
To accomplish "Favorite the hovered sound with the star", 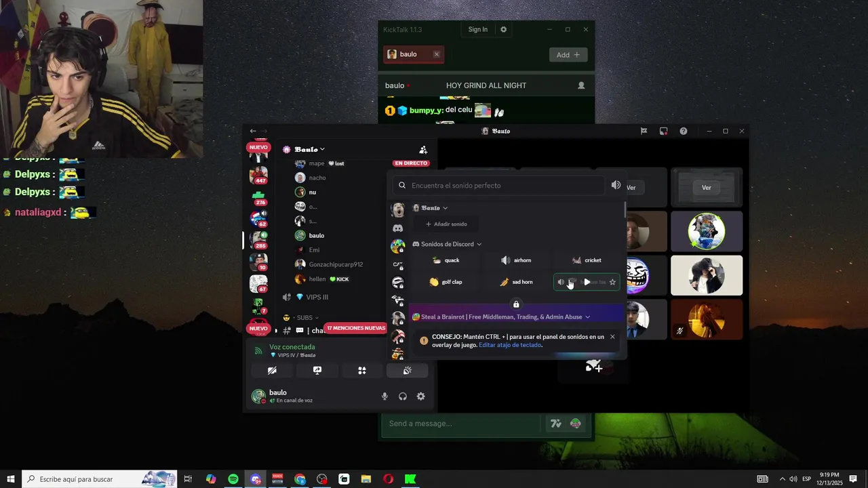I will point(612,282).
